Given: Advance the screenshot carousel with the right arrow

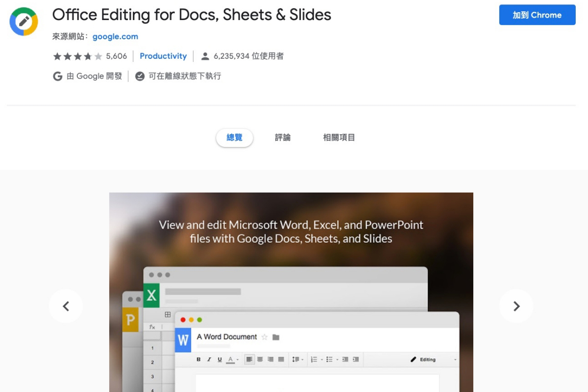Looking at the screenshot, I should (516, 306).
